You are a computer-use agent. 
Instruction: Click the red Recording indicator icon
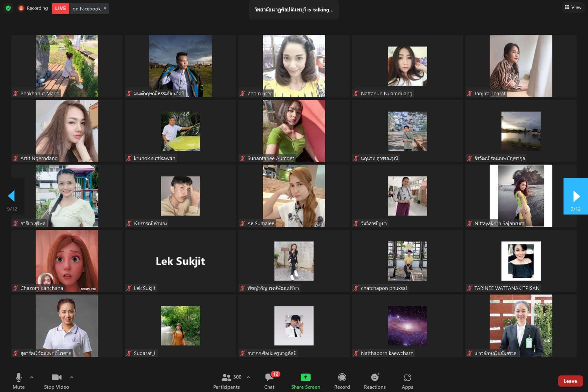coord(21,8)
